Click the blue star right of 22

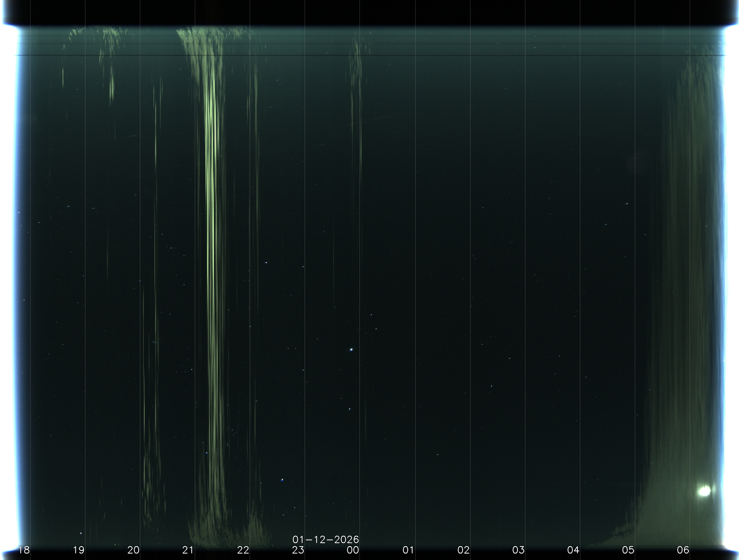coord(282,480)
